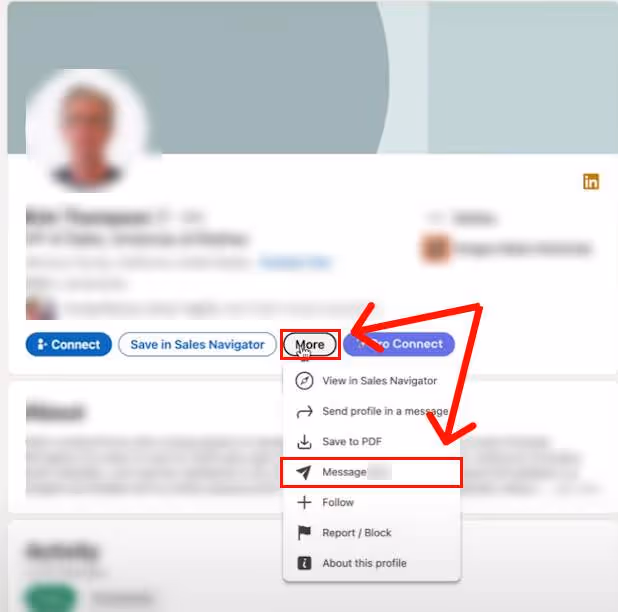Click the paper plane Message icon
Viewport: 618px width, 612px height.
pyautogui.click(x=304, y=472)
